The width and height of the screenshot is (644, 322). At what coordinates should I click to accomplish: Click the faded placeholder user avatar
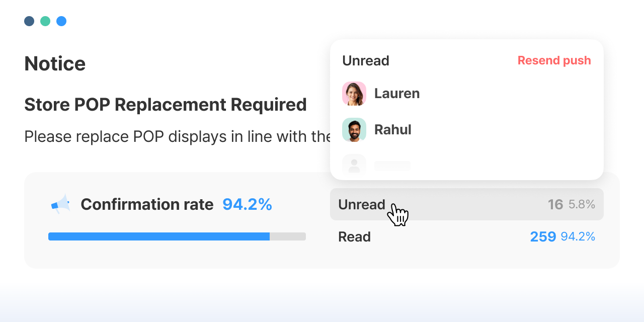pyautogui.click(x=354, y=164)
